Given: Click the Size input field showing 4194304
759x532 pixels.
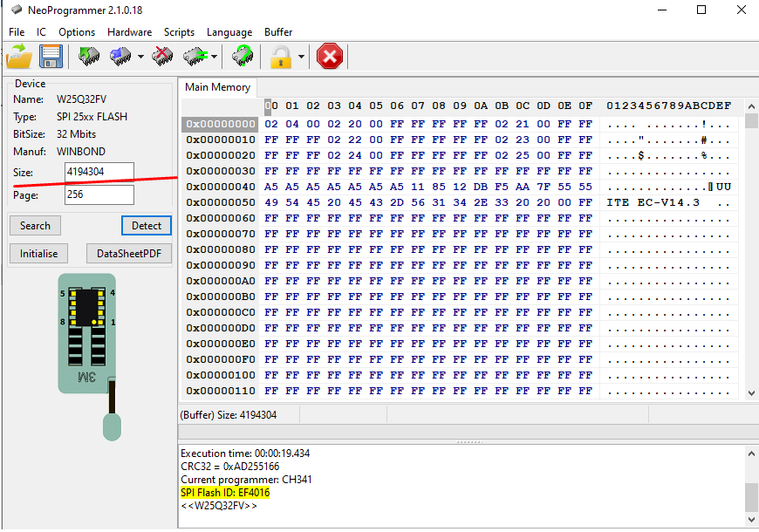Looking at the screenshot, I should 99,172.
